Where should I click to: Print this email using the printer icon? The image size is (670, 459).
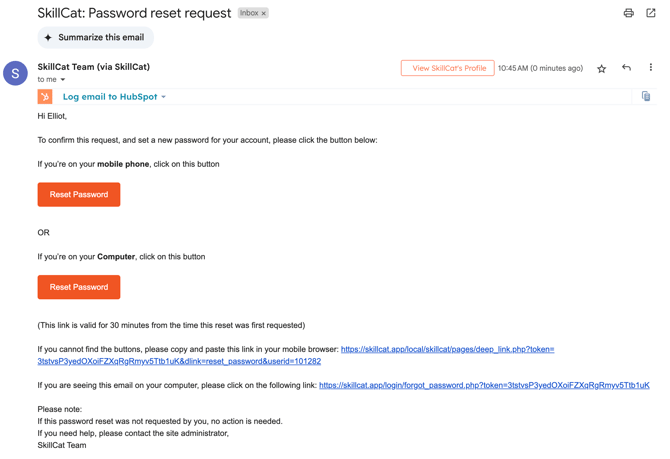(628, 13)
